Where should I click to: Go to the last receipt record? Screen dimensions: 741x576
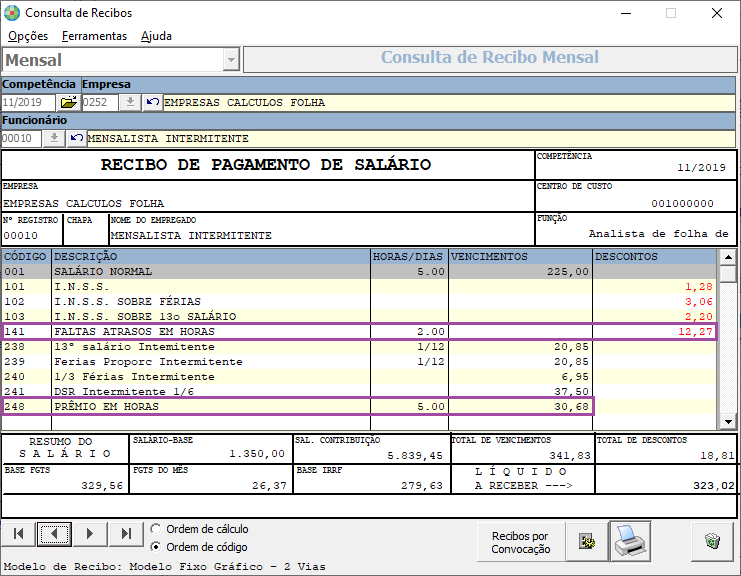pos(126,534)
